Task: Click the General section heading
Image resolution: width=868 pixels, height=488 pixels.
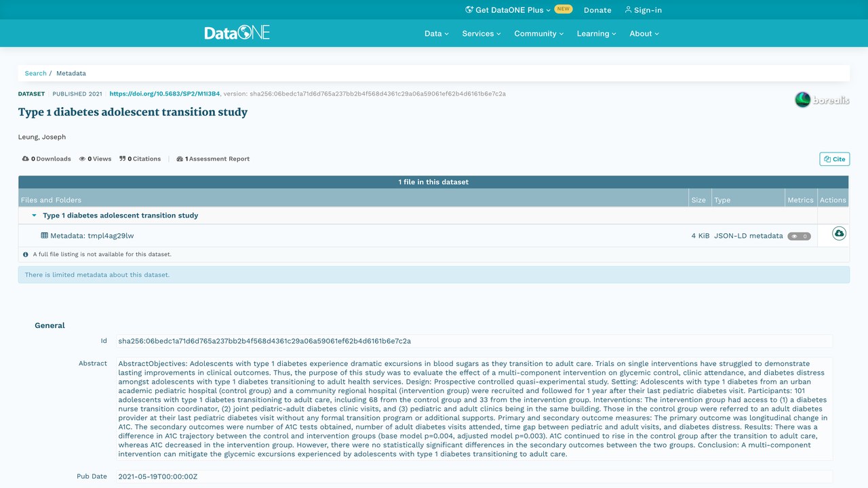Action: (50, 325)
